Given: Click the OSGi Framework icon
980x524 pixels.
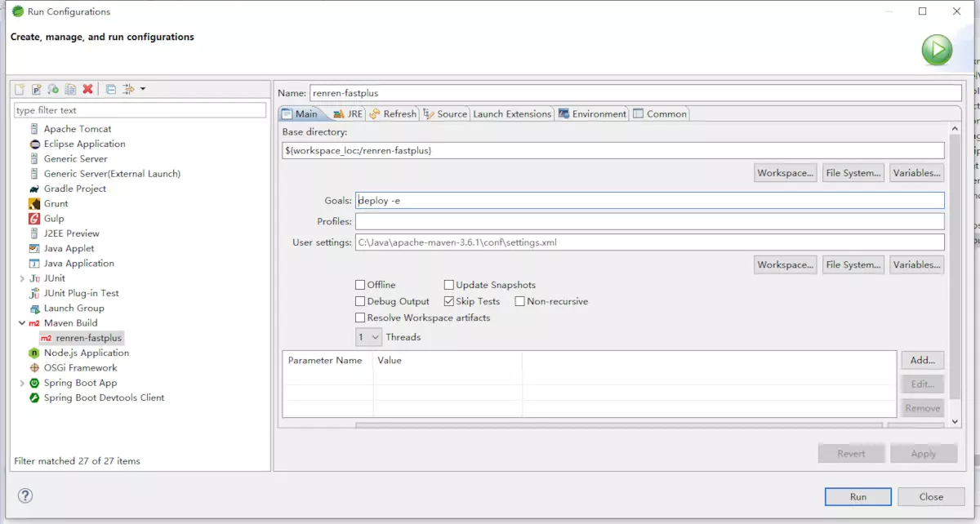Looking at the screenshot, I should 34,368.
